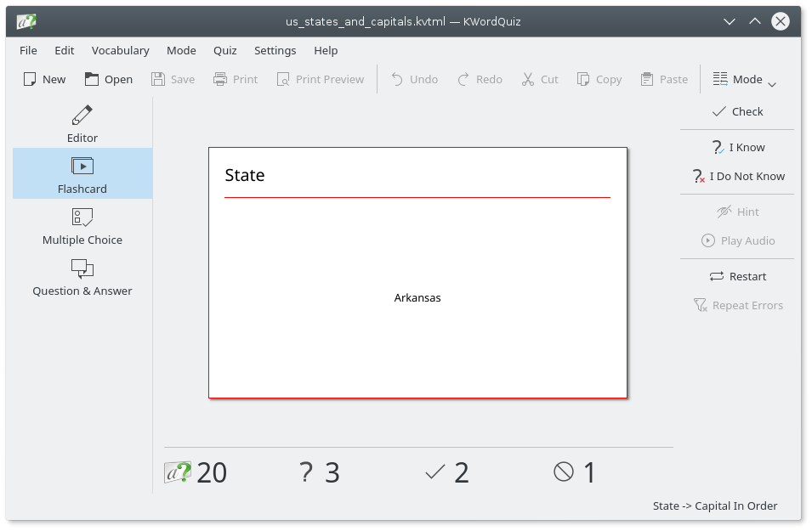Mark the card with I Do Not Know

coord(737,176)
